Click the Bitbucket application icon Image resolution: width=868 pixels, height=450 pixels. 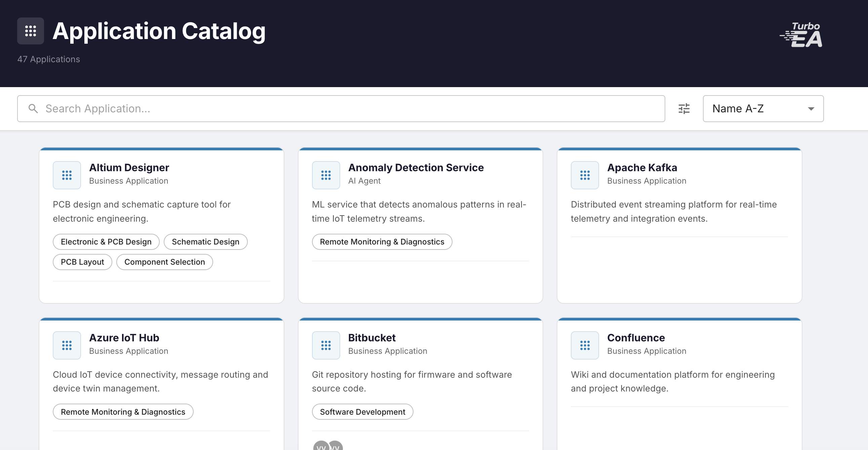click(x=325, y=345)
